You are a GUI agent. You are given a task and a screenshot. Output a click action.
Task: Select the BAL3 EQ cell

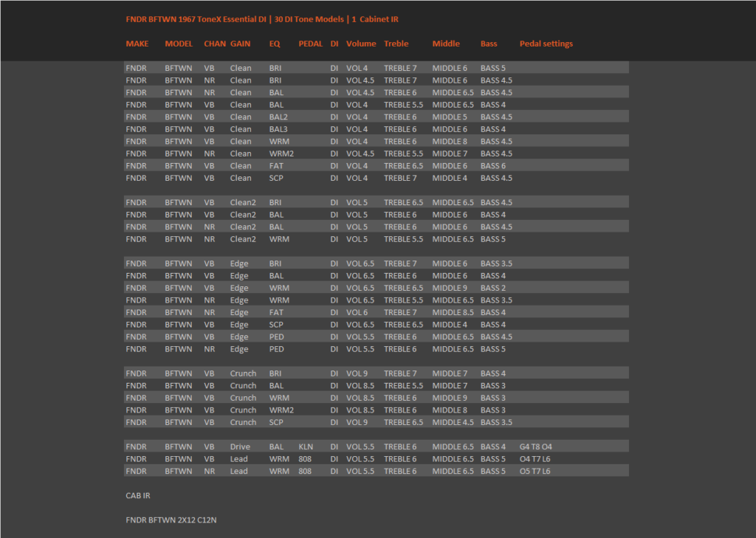point(278,129)
